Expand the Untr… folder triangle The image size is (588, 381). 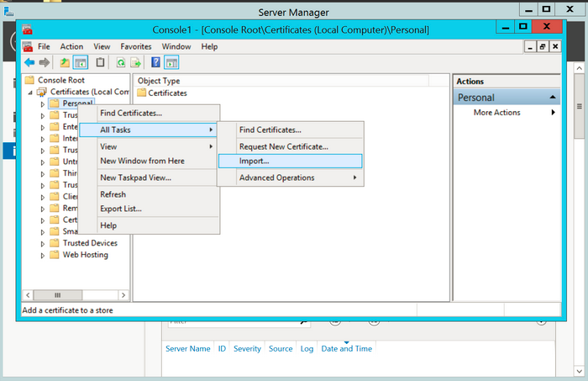(42, 162)
